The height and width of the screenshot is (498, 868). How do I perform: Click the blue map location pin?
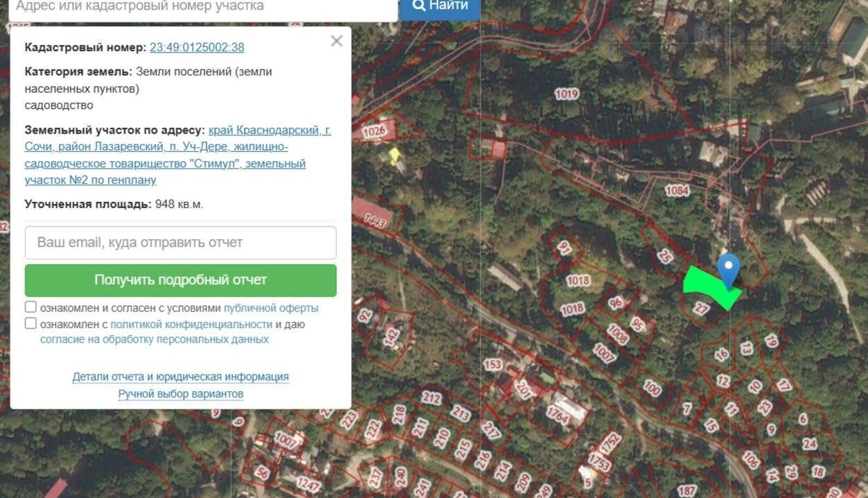[x=728, y=270]
